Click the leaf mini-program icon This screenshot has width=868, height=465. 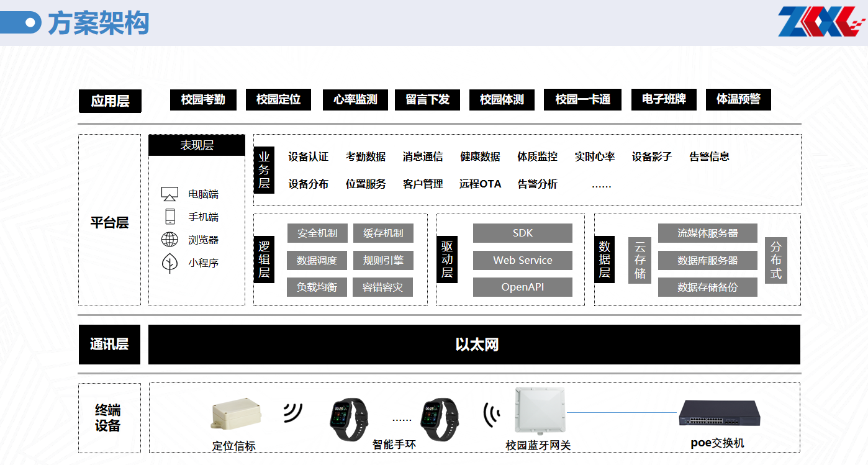pyautogui.click(x=170, y=263)
